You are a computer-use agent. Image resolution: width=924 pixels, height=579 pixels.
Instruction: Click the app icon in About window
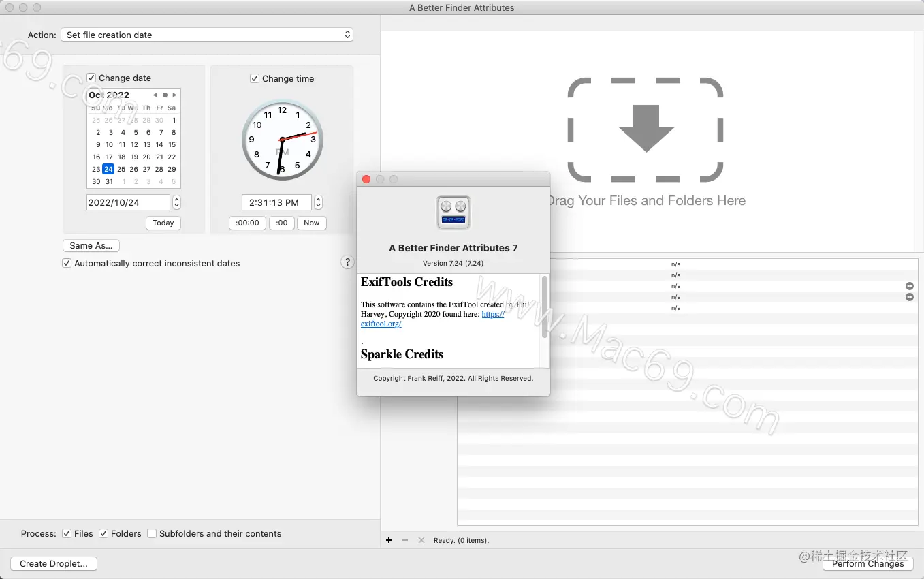[x=453, y=213]
